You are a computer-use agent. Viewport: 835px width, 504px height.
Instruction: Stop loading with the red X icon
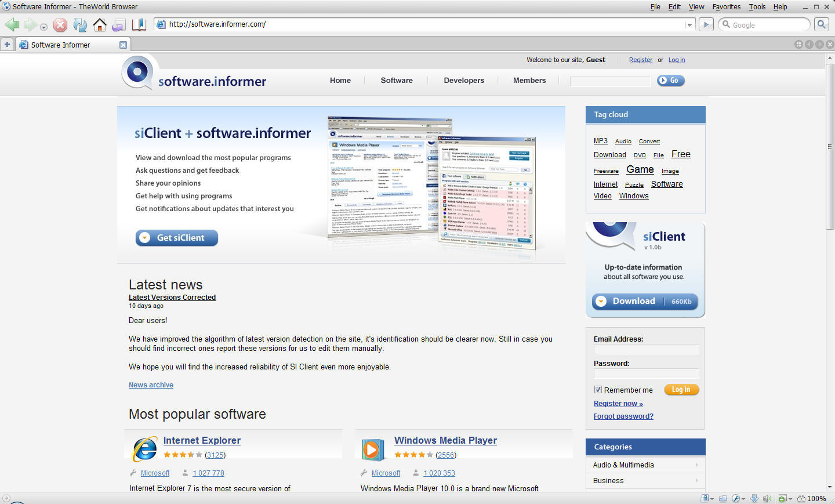pyautogui.click(x=60, y=24)
